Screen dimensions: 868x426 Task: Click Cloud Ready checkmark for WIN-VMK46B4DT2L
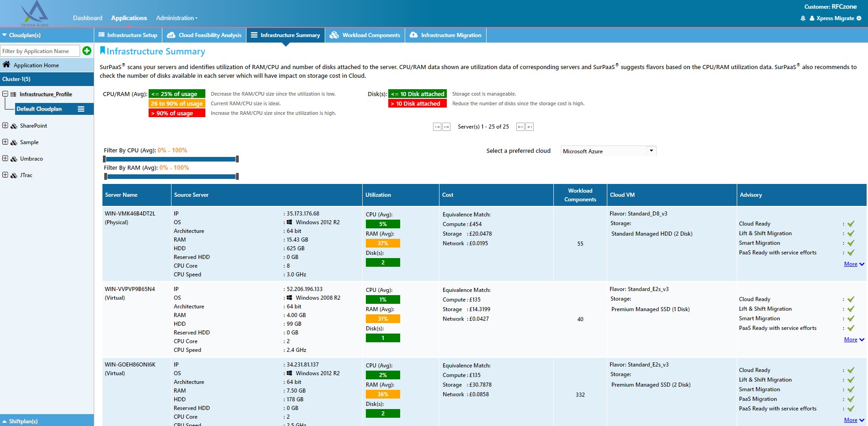(851, 224)
